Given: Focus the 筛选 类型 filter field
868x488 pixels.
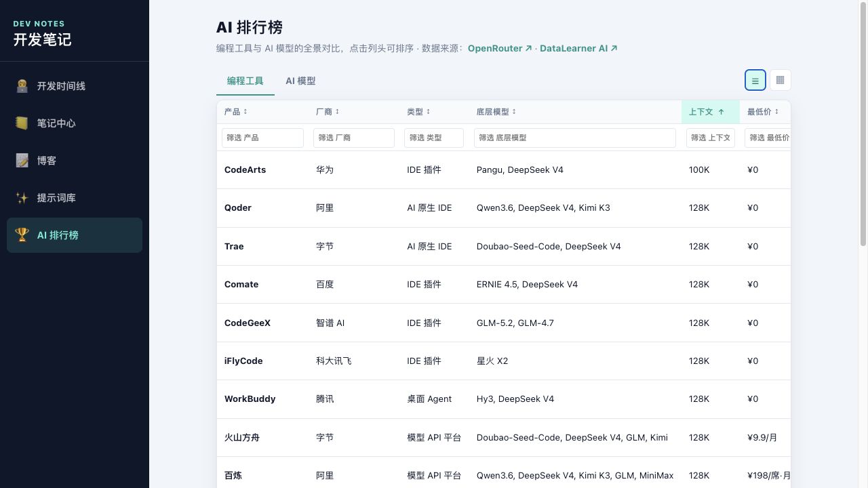Looking at the screenshot, I should (434, 138).
